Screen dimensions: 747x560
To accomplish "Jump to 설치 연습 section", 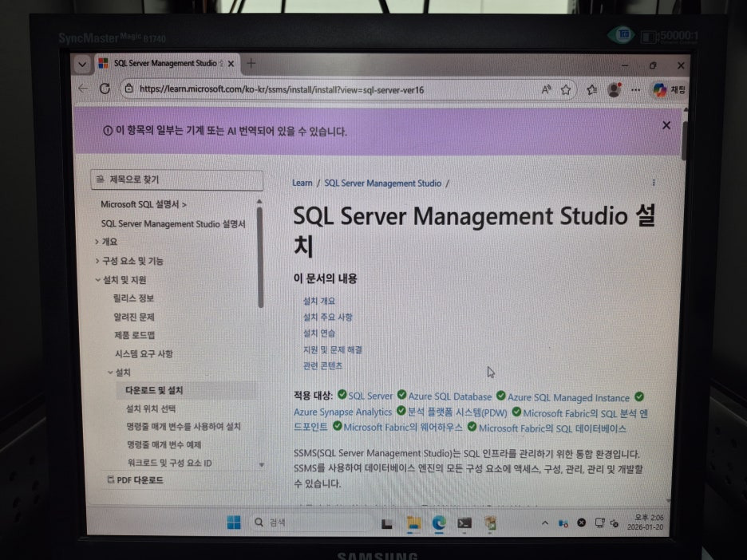I will [x=319, y=333].
